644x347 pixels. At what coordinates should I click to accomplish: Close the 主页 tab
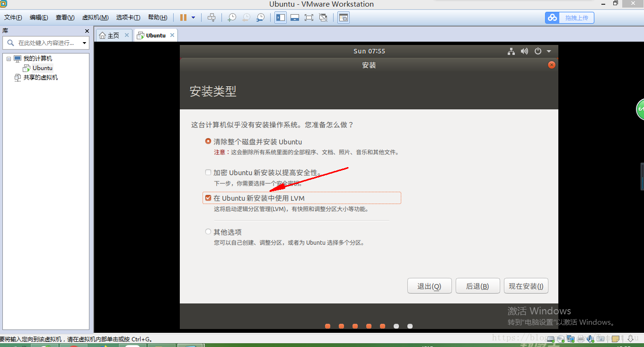127,35
